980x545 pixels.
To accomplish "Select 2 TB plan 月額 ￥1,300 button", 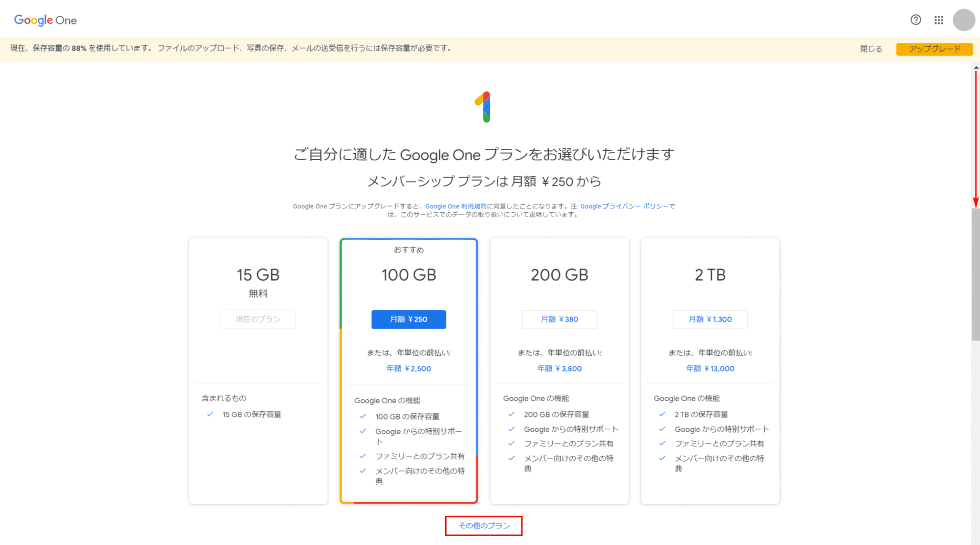I will [710, 319].
